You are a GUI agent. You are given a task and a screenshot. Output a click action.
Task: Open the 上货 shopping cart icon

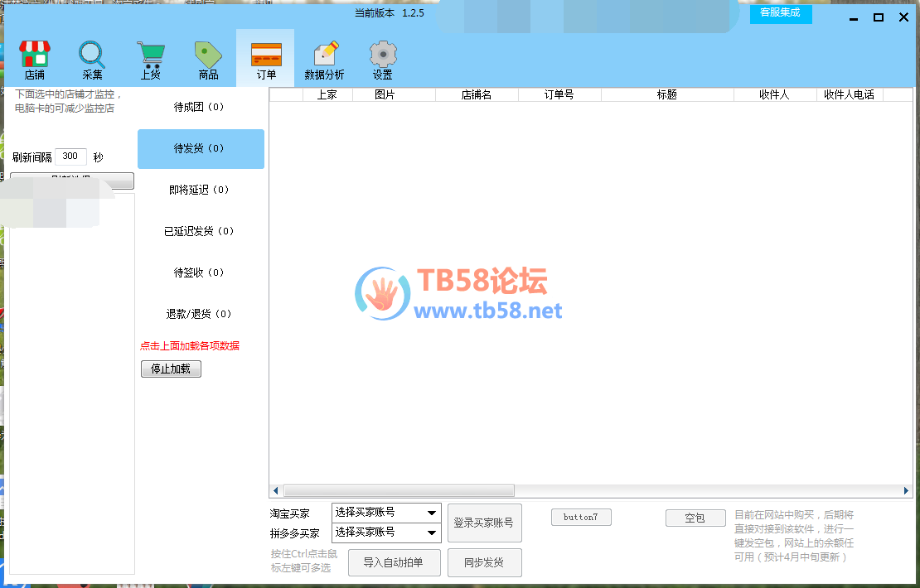150,59
